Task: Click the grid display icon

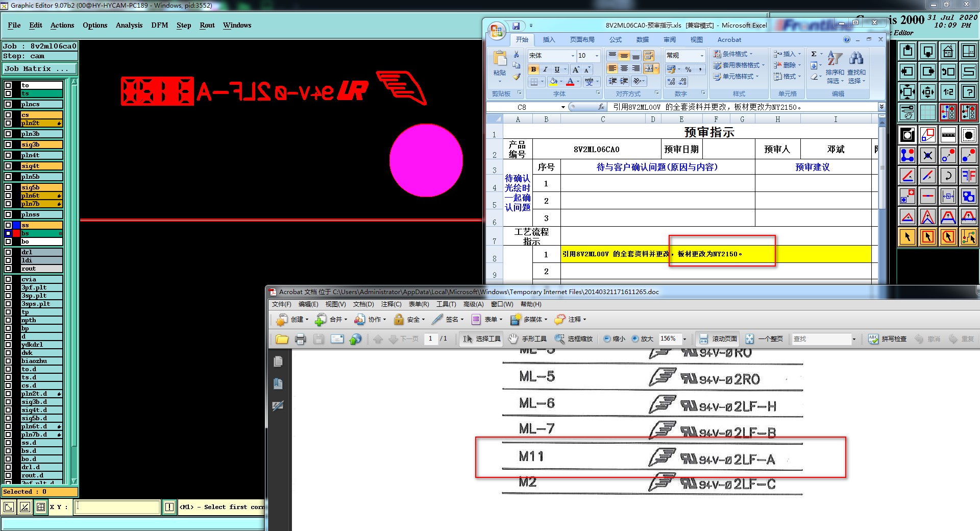Action: pyautogui.click(x=928, y=112)
